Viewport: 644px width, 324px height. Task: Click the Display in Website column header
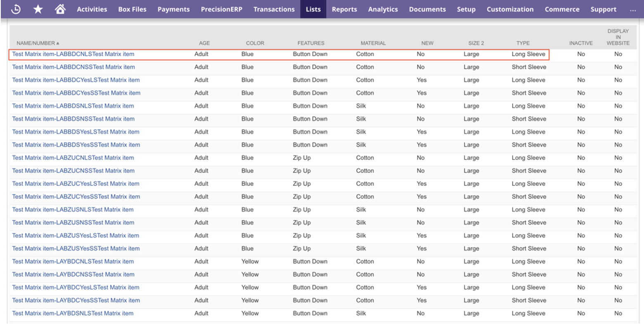(618, 37)
